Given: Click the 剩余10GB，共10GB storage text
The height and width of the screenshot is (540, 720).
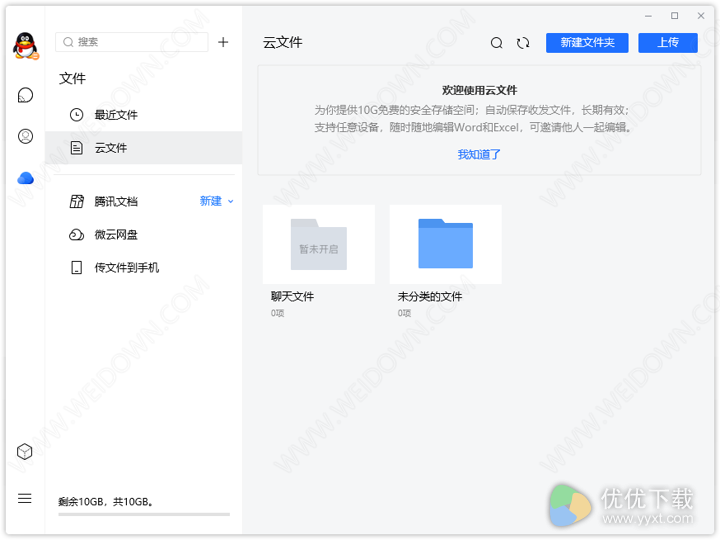Looking at the screenshot, I should (105, 502).
